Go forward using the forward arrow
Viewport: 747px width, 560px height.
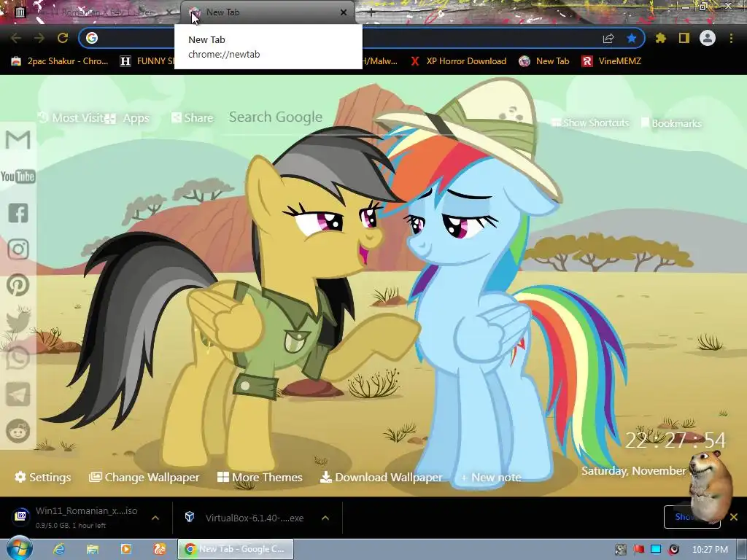(x=39, y=38)
